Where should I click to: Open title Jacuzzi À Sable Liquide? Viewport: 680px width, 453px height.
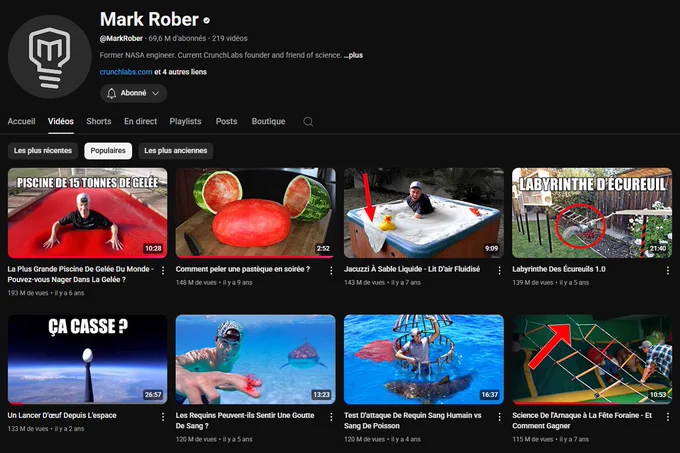pos(412,269)
